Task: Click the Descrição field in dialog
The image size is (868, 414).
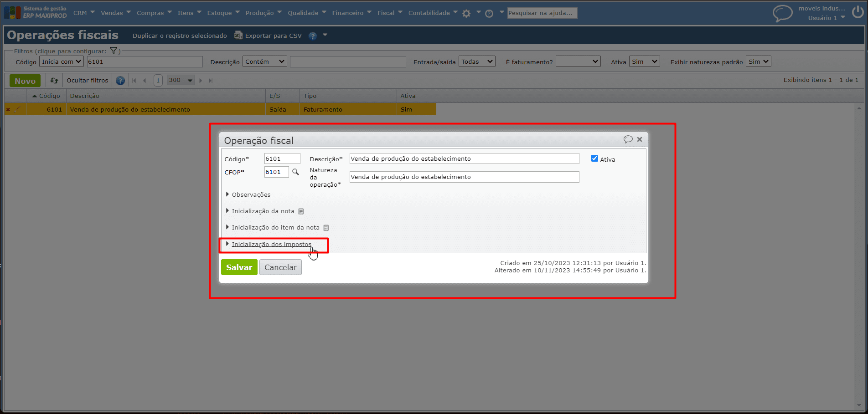Action: coord(464,158)
